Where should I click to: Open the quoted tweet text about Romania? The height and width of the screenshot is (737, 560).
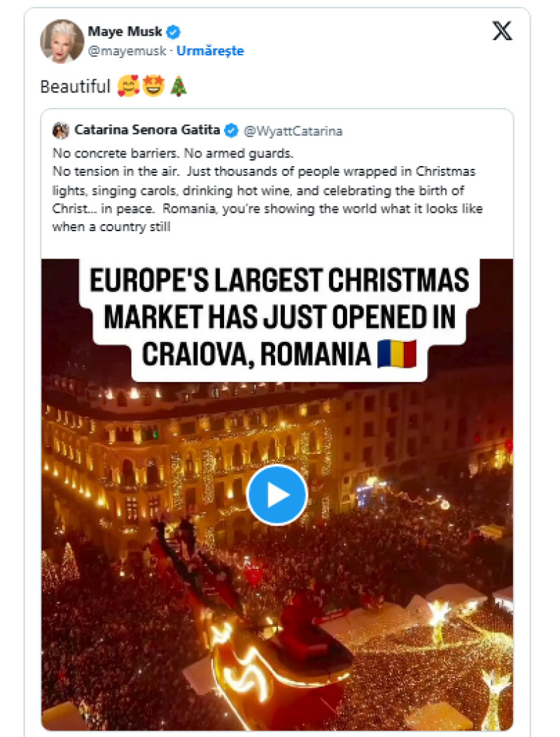pos(266,189)
